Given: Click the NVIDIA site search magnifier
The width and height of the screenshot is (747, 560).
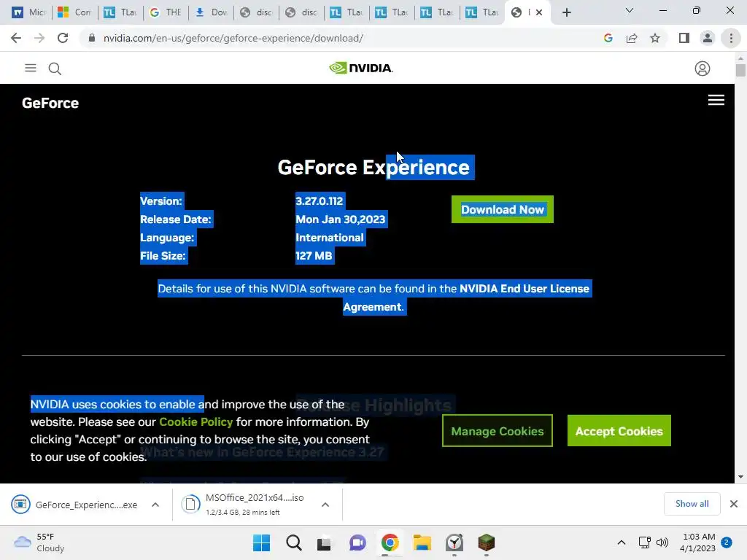Looking at the screenshot, I should click(x=55, y=69).
